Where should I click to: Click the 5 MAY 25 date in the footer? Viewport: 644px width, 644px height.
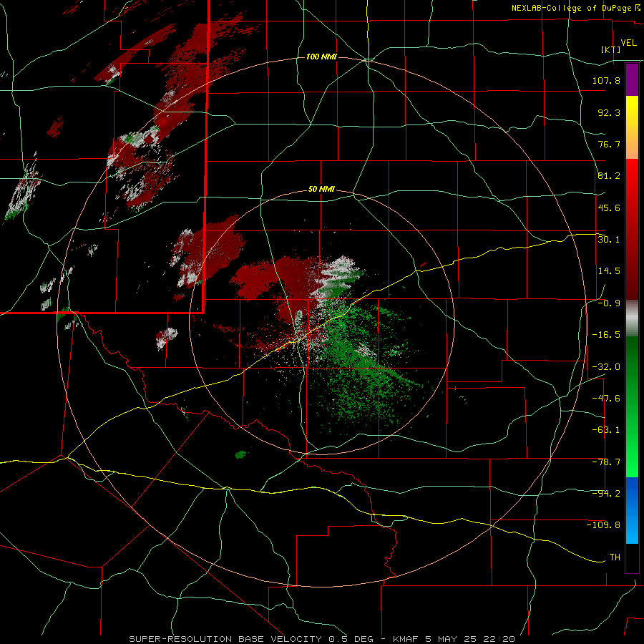tap(451, 639)
